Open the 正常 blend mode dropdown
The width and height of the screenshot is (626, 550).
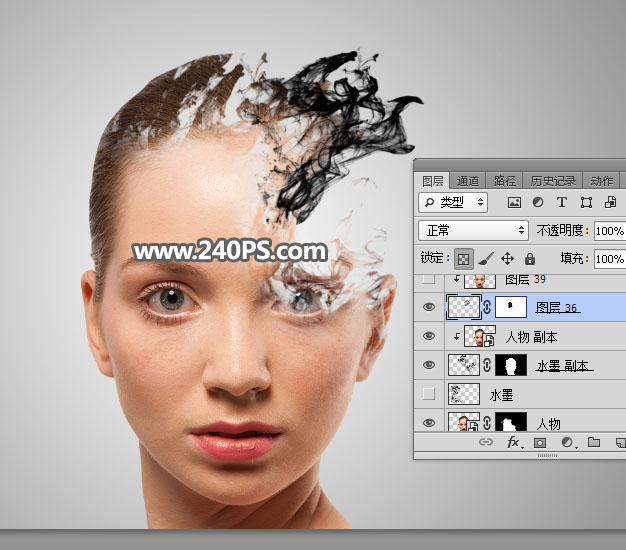473,230
